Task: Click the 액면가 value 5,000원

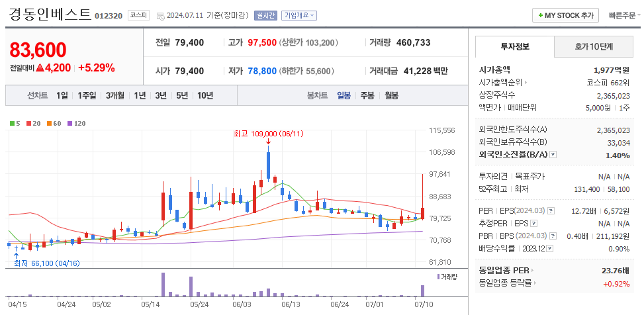Action: pyautogui.click(x=598, y=108)
